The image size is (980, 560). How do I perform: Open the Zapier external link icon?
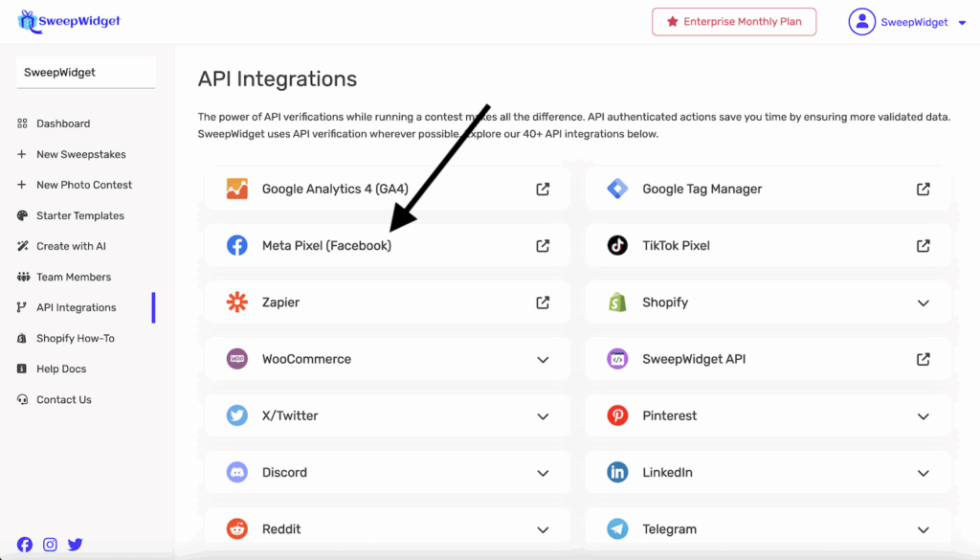click(x=543, y=302)
